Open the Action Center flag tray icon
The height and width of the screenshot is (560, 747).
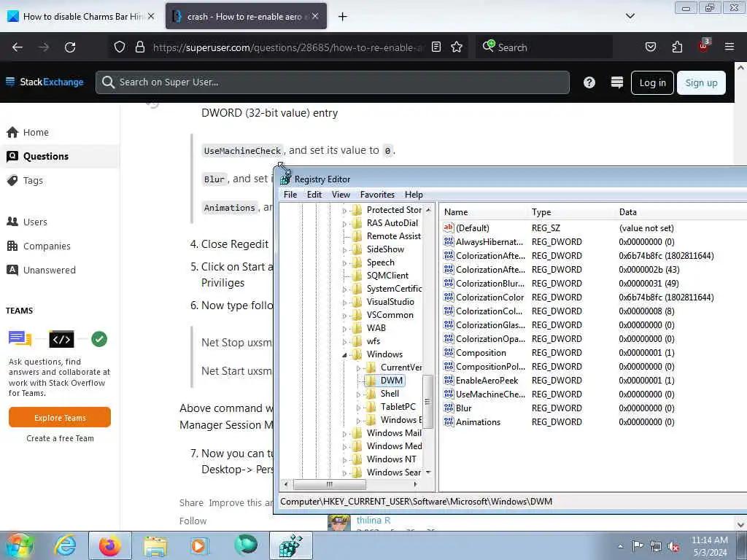tap(638, 546)
